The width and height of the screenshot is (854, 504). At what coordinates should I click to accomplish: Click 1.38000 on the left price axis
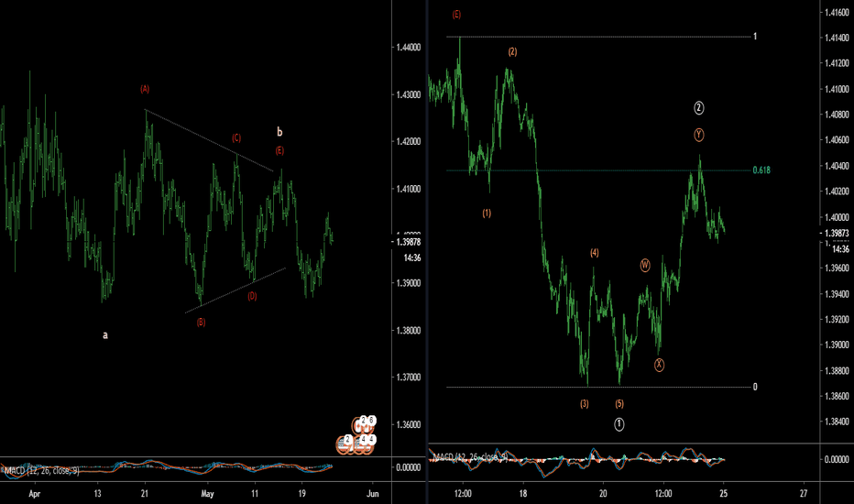pos(409,330)
